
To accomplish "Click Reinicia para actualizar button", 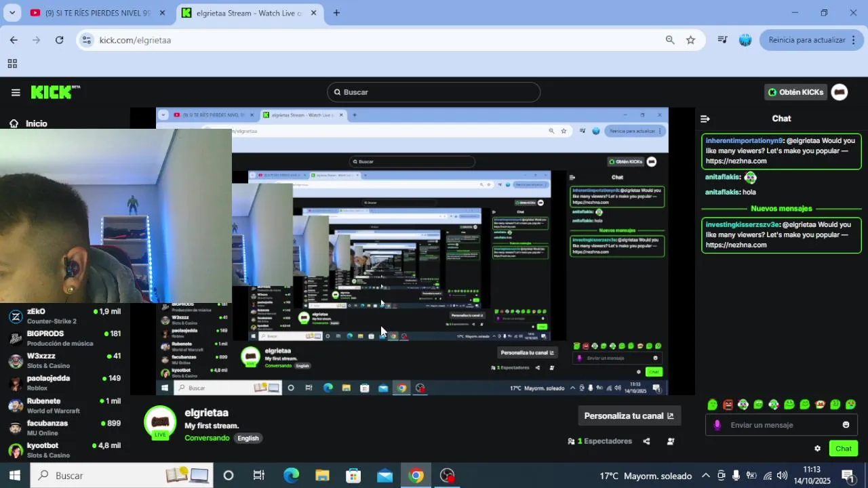I will (812, 40).
